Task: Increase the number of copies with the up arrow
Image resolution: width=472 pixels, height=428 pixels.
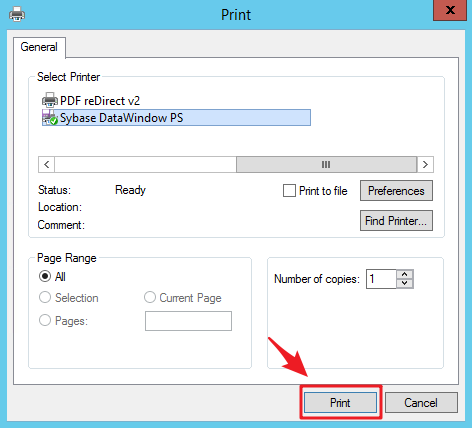Action: point(405,274)
